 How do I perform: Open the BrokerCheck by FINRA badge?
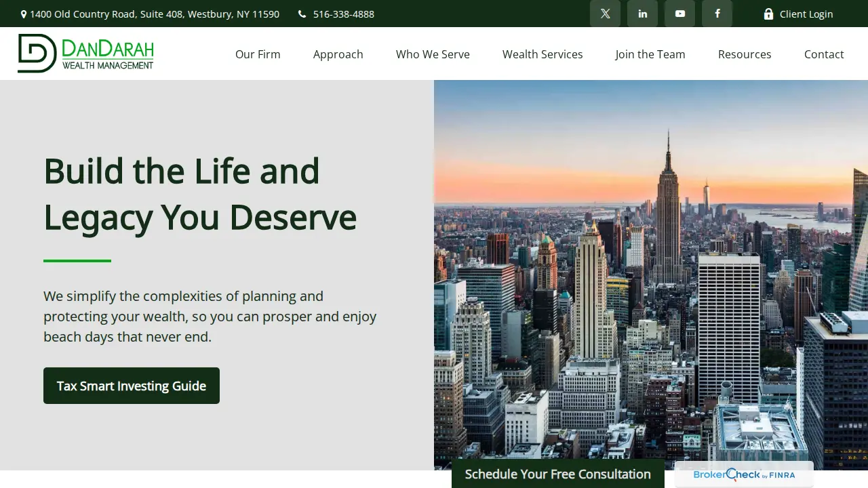click(x=744, y=474)
